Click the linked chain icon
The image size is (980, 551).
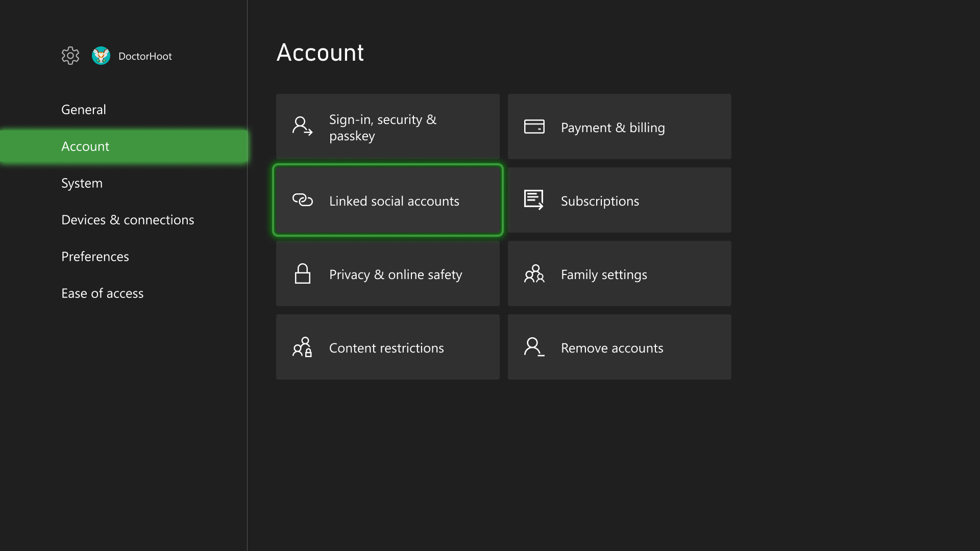302,200
